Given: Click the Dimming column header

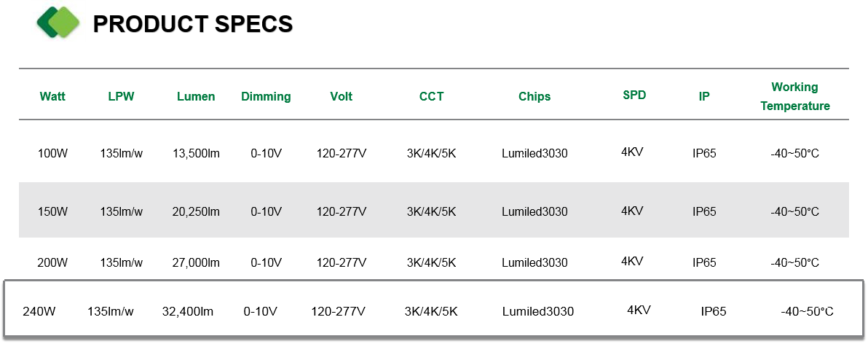Looking at the screenshot, I should point(266,96).
